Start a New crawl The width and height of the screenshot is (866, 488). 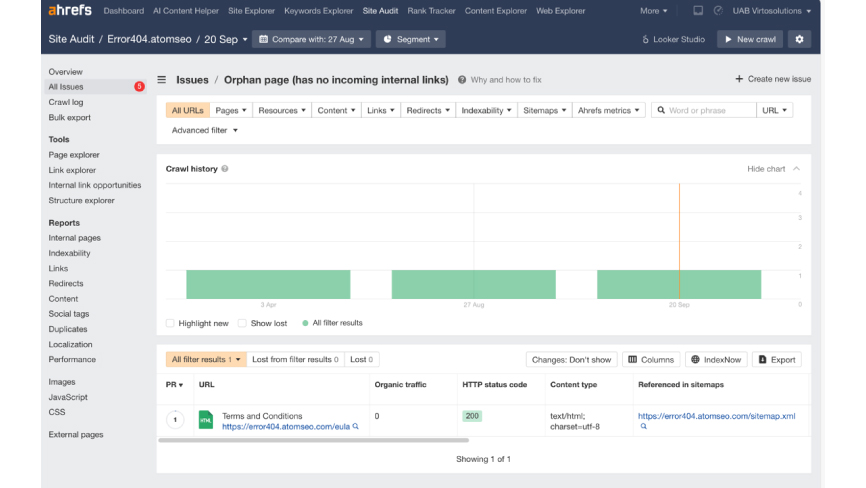750,39
